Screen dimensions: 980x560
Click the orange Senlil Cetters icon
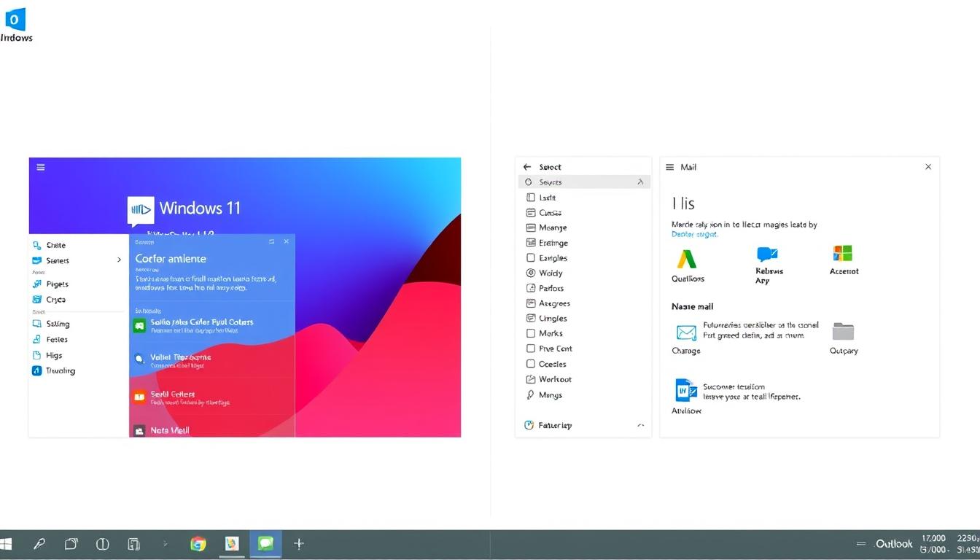point(139,397)
